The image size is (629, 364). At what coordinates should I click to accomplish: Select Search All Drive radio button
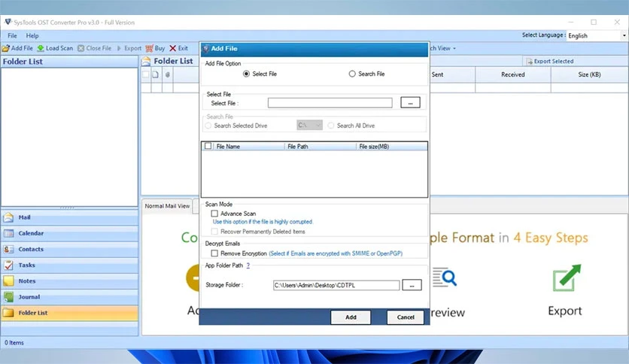(x=330, y=126)
